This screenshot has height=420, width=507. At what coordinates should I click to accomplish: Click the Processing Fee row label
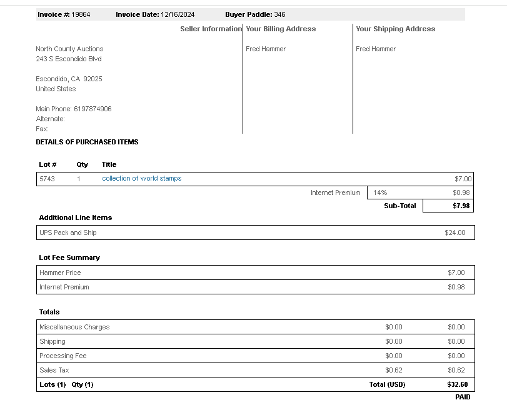point(63,356)
